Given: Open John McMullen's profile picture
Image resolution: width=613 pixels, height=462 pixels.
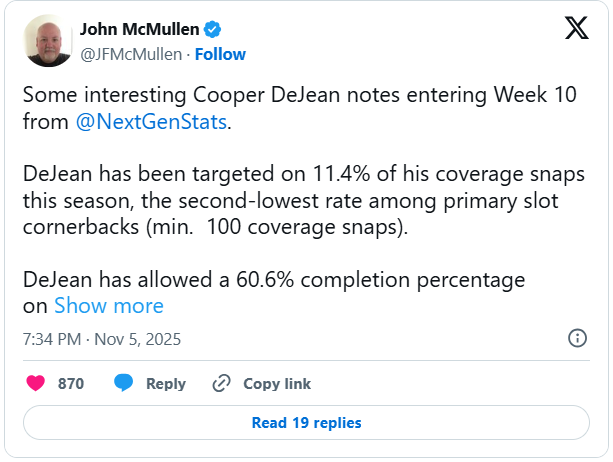Looking at the screenshot, I should [x=48, y=41].
